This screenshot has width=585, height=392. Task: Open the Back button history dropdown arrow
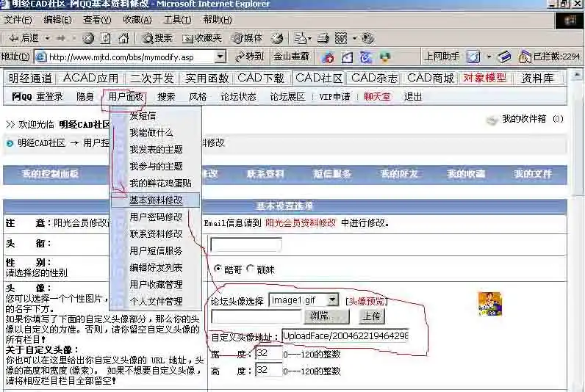[x=47, y=38]
